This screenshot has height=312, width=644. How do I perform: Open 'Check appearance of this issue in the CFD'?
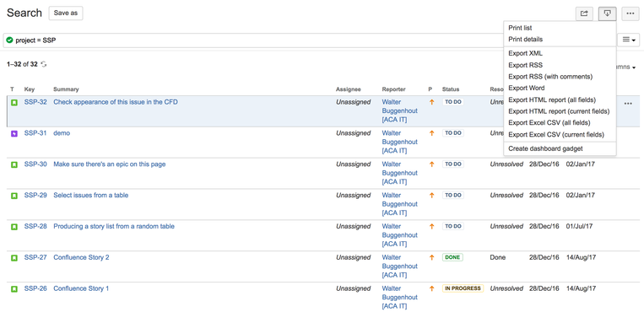(116, 102)
